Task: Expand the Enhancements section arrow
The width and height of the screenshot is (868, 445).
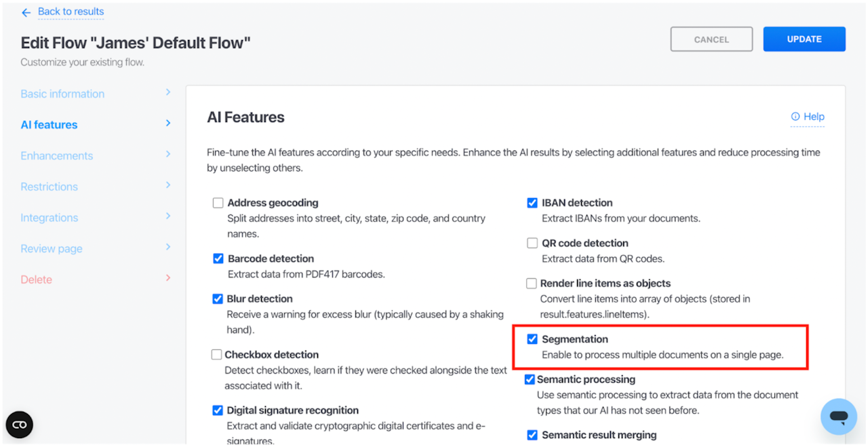Action: coord(168,155)
